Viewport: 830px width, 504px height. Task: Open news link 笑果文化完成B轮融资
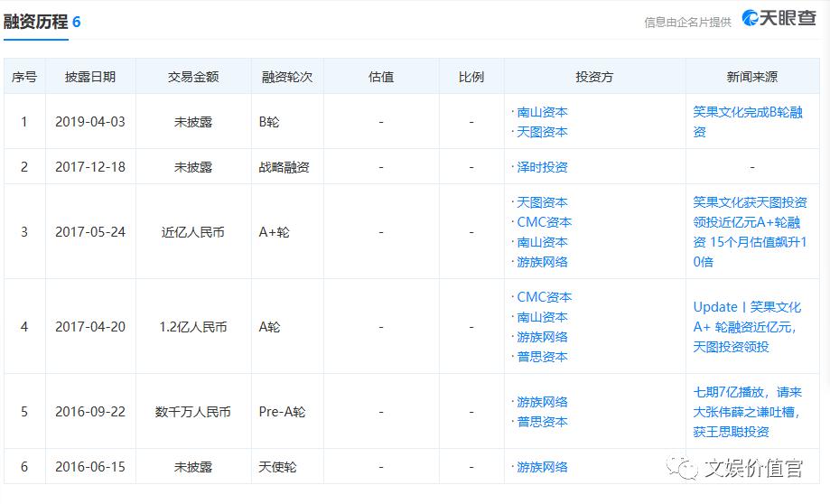[748, 122]
